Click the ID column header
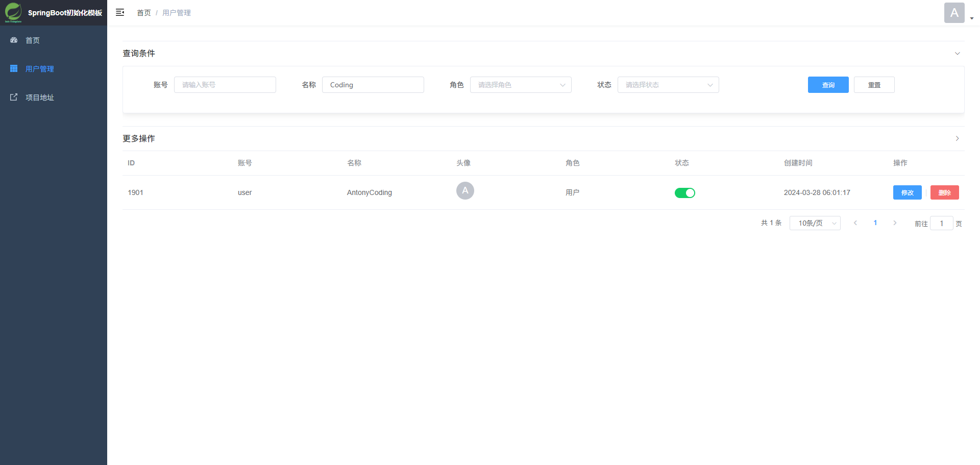This screenshot has width=980, height=465. point(131,163)
